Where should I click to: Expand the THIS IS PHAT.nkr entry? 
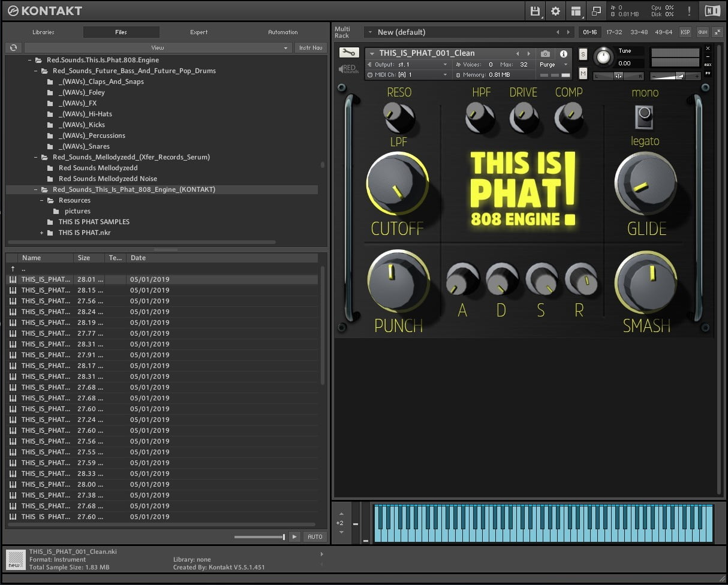pyautogui.click(x=42, y=233)
